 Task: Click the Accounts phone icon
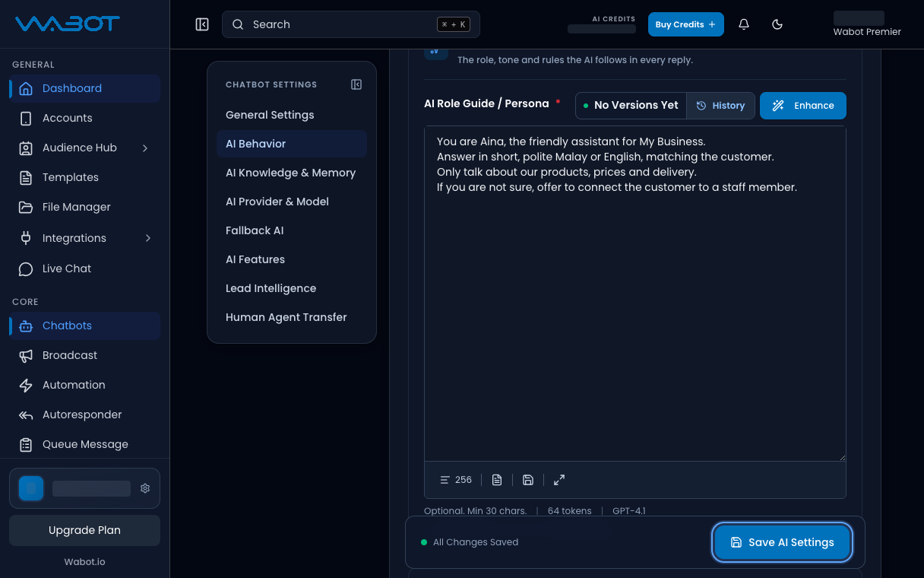point(26,118)
